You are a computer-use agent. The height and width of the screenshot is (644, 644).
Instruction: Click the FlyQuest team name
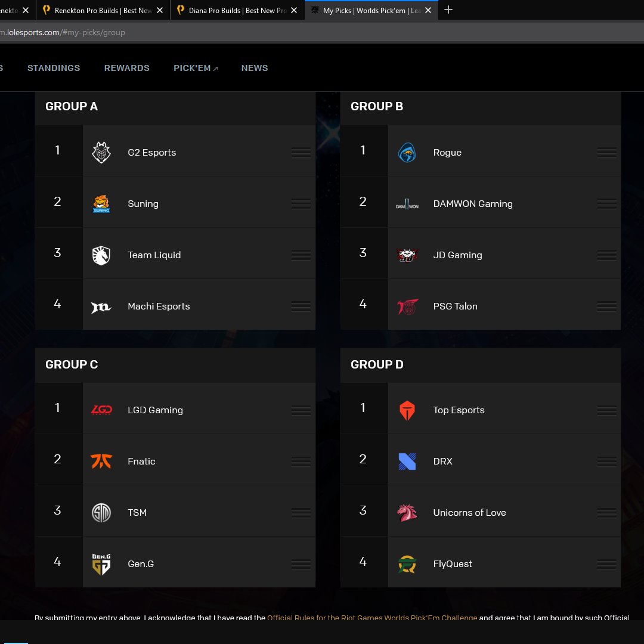[x=453, y=564]
